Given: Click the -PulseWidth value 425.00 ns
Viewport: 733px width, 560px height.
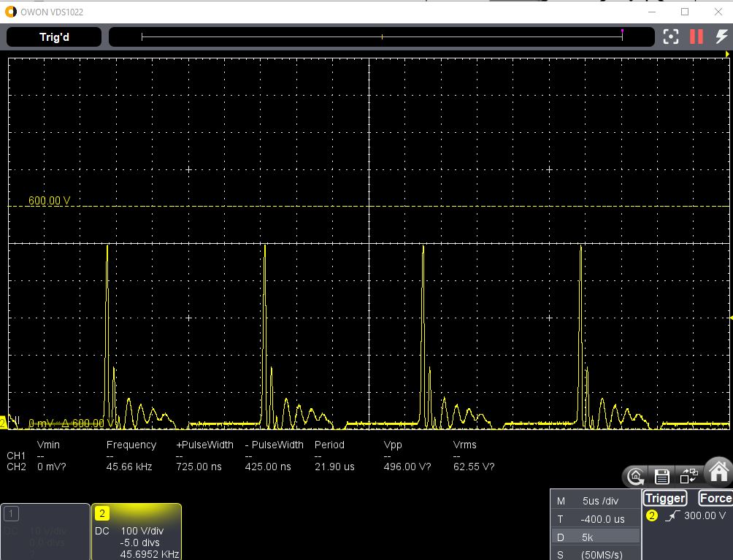Looking at the screenshot, I should coord(268,467).
